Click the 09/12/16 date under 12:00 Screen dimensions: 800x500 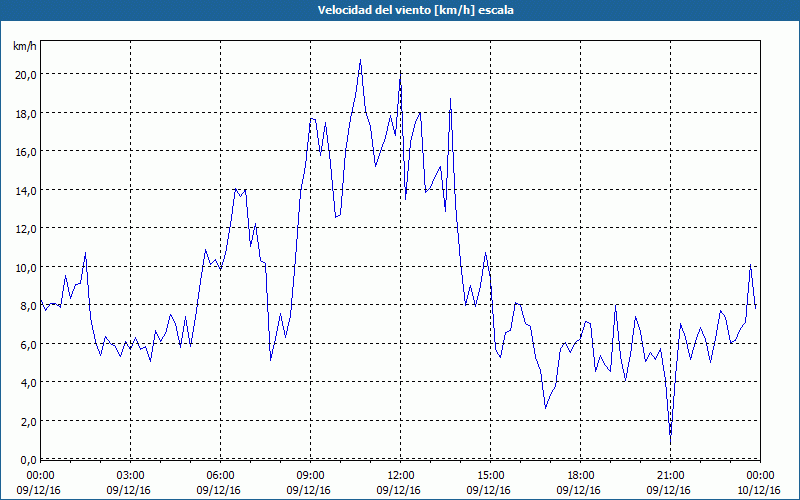pyautogui.click(x=399, y=490)
